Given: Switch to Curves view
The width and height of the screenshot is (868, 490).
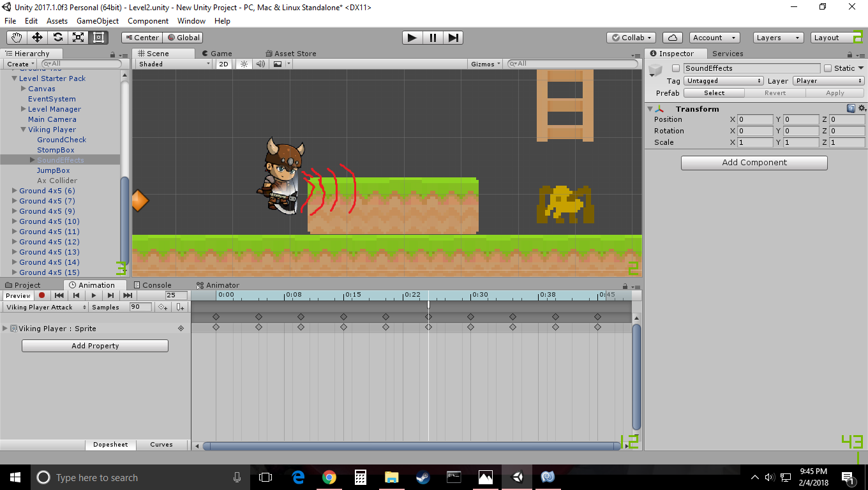Looking at the screenshot, I should click(x=161, y=444).
